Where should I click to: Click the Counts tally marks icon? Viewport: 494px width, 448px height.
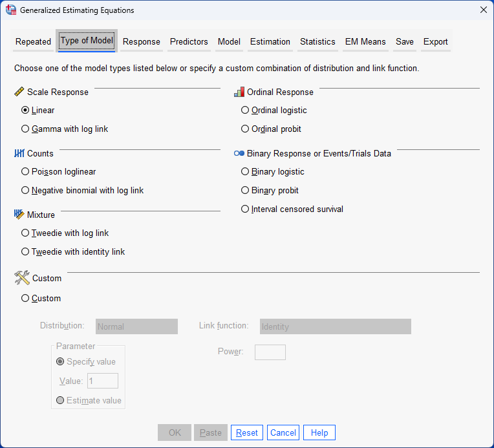pos(19,153)
